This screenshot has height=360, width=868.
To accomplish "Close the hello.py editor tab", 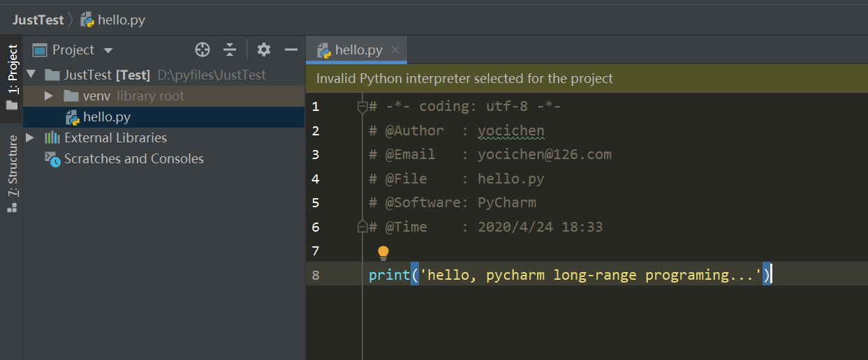I will point(395,50).
